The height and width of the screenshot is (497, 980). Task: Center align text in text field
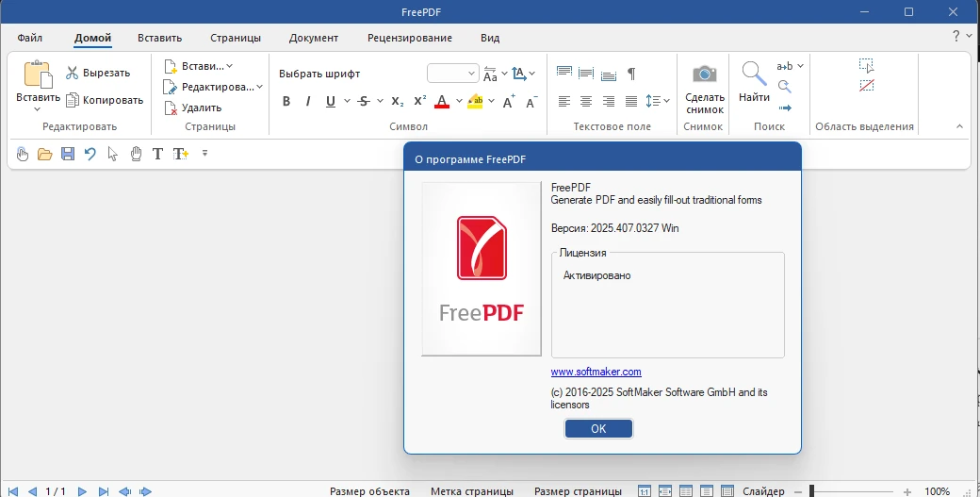[x=586, y=101]
